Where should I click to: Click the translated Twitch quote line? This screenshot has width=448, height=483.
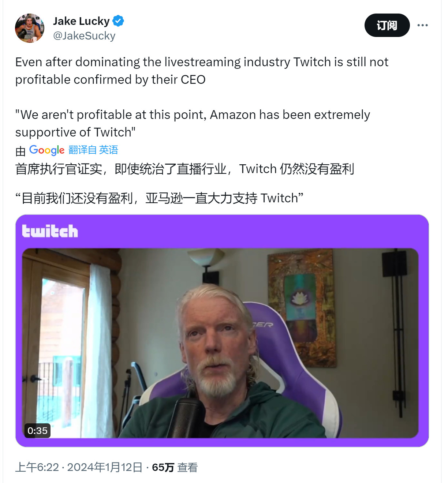pos(159,198)
